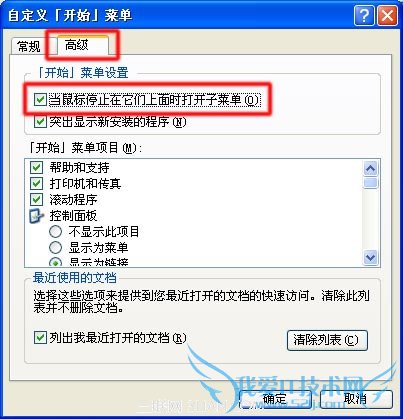Viewport: 403px width, 419px height.
Task: Switch to the 常规 tab
Action: point(29,46)
